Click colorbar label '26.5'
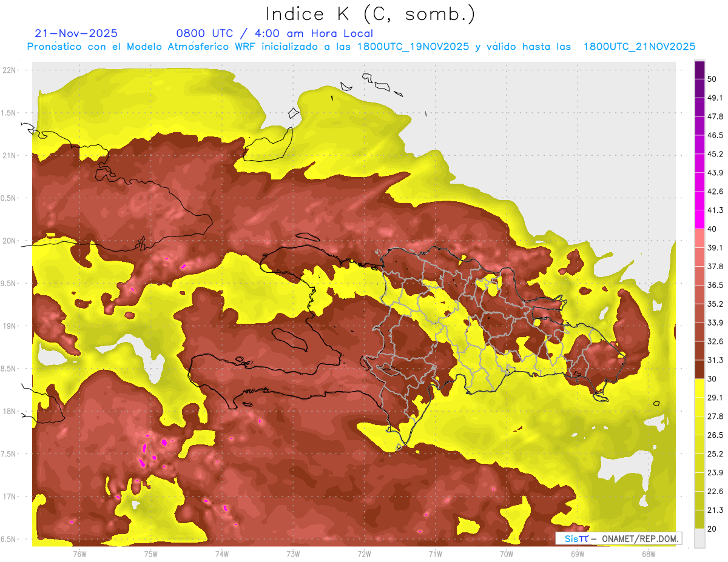The height and width of the screenshot is (562, 728). (715, 435)
